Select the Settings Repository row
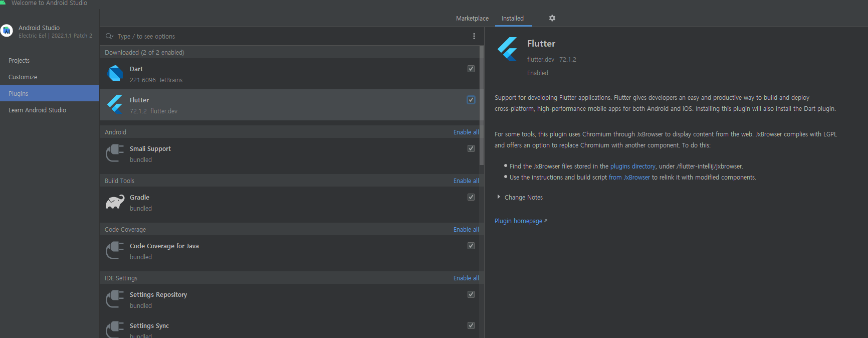This screenshot has height=338, width=868. coord(289,299)
